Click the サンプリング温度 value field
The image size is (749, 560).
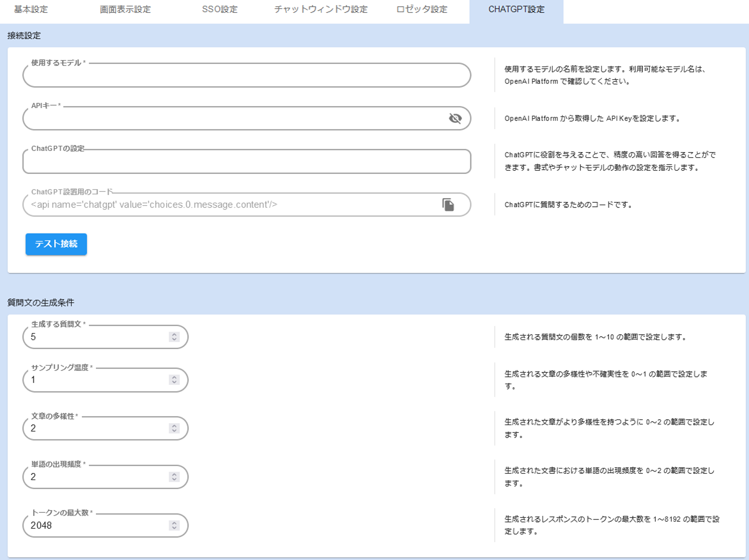pos(77,380)
